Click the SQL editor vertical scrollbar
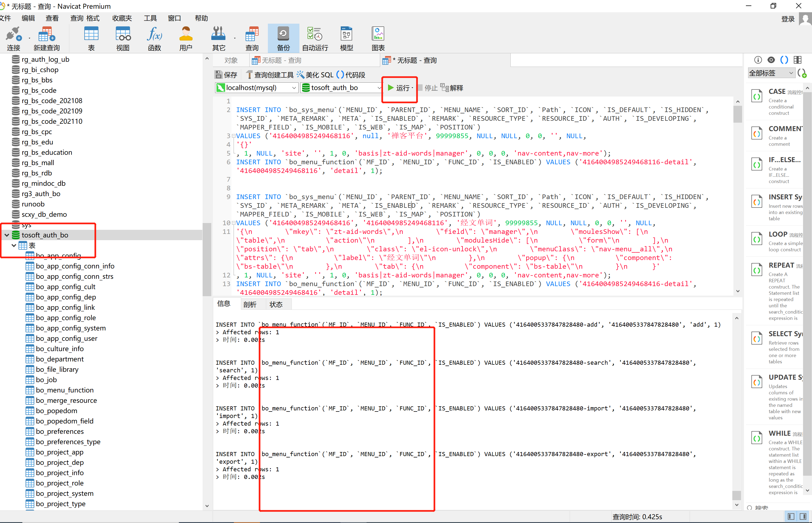Image resolution: width=812 pixels, height=523 pixels. 737,114
